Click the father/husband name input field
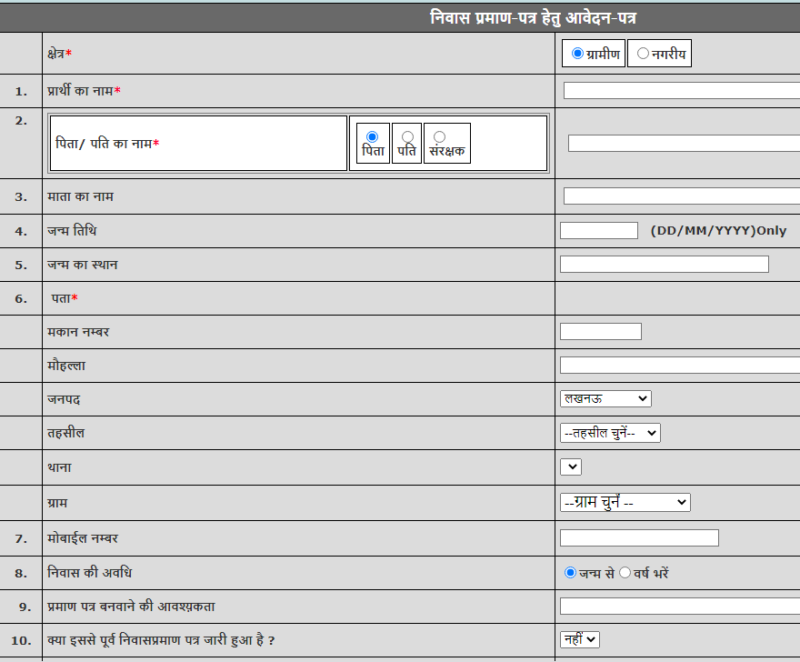Image resolution: width=800 pixels, height=662 pixels. 683,143
